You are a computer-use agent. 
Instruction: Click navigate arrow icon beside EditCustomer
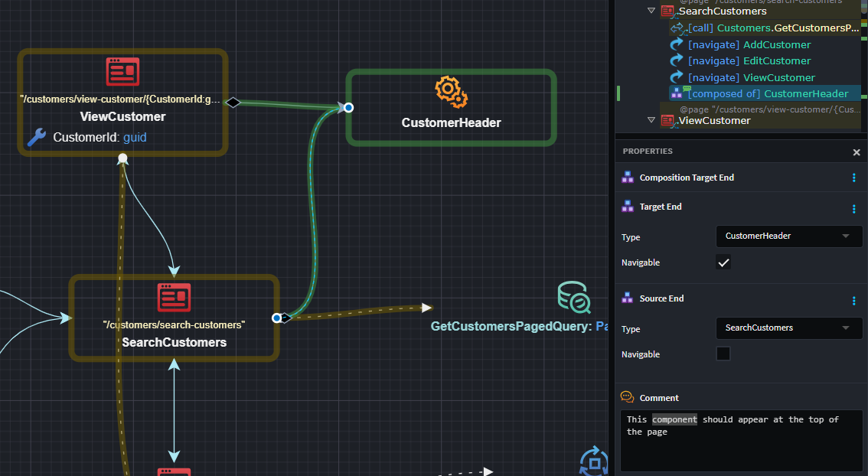677,60
